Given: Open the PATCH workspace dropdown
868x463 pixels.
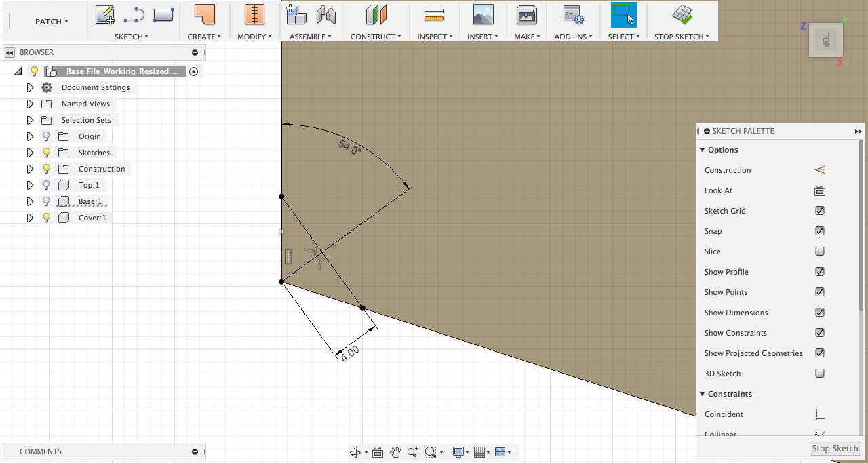Looking at the screenshot, I should (52, 22).
